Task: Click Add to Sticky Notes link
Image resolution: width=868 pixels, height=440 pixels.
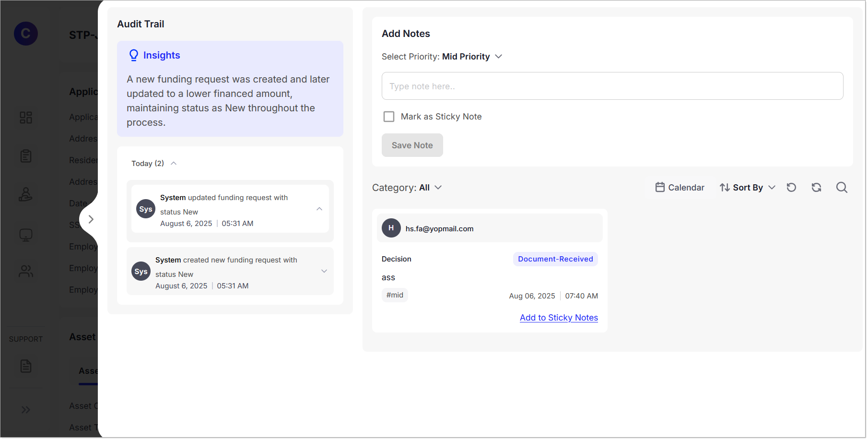Action: 559,318
